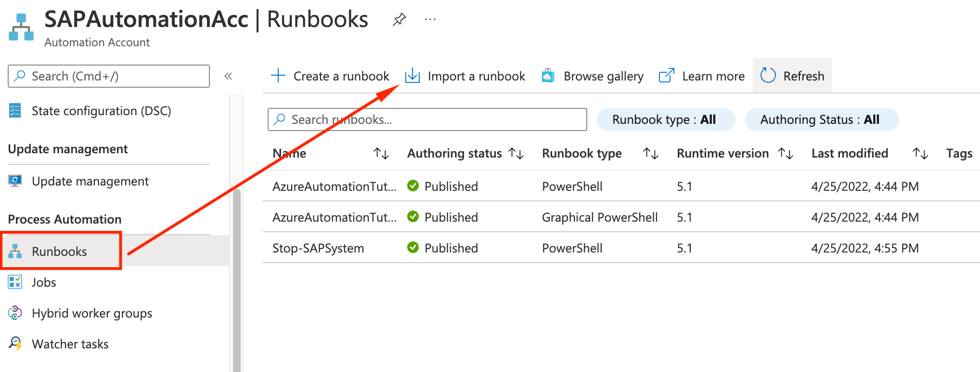Open the Graphical PowerShell AzureAutomationTut... runbook
Screen dimensions: 980x372
(335, 217)
